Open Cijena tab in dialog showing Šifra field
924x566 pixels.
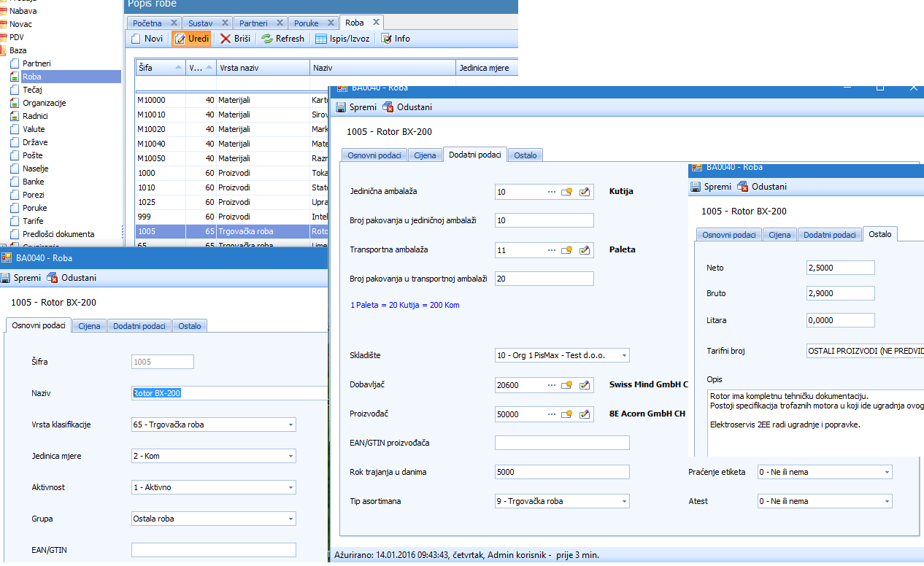click(89, 326)
